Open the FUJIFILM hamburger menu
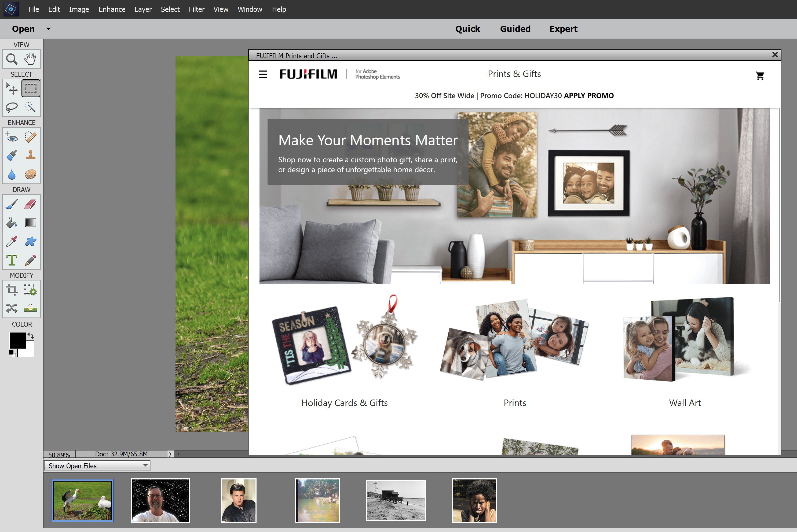This screenshot has height=532, width=797. (x=263, y=74)
